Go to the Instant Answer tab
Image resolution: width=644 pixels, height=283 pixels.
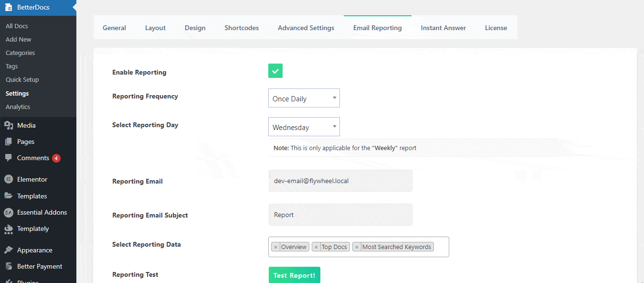pyautogui.click(x=443, y=28)
